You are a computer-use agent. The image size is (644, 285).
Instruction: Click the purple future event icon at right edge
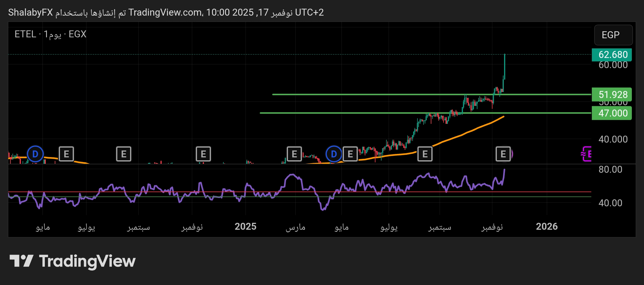tap(587, 154)
